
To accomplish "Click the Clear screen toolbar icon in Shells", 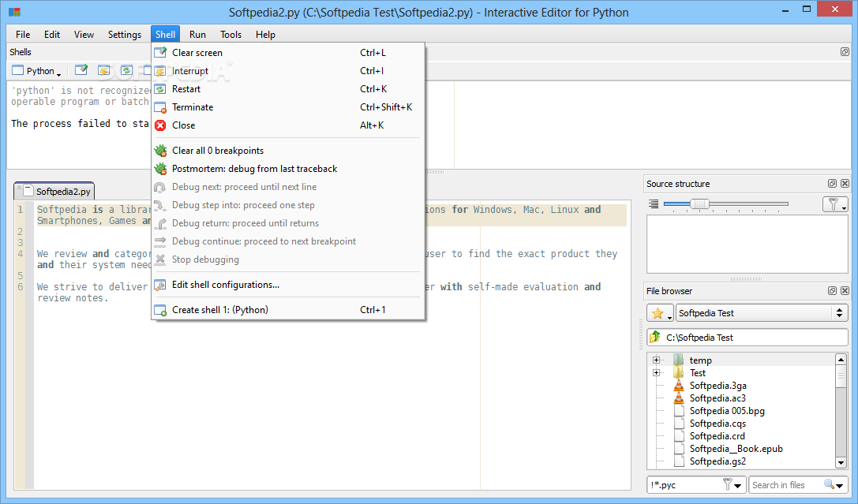I will [x=81, y=70].
